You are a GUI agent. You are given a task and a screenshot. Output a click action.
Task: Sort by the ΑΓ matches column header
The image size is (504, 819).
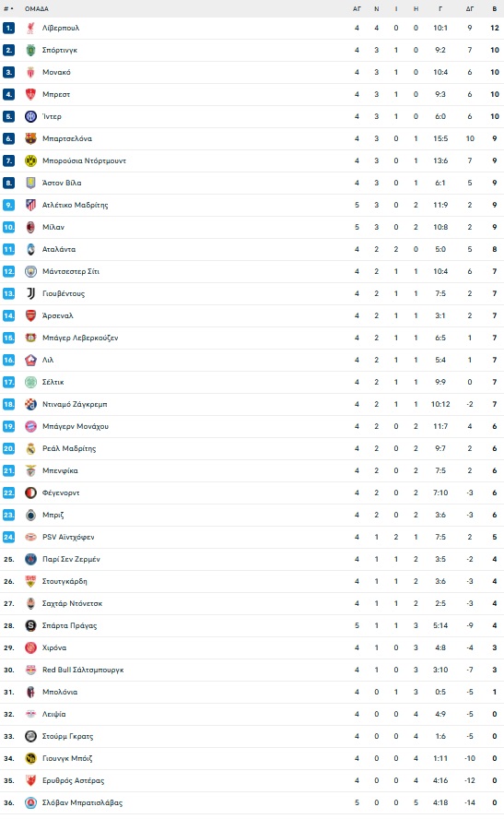(357, 9)
